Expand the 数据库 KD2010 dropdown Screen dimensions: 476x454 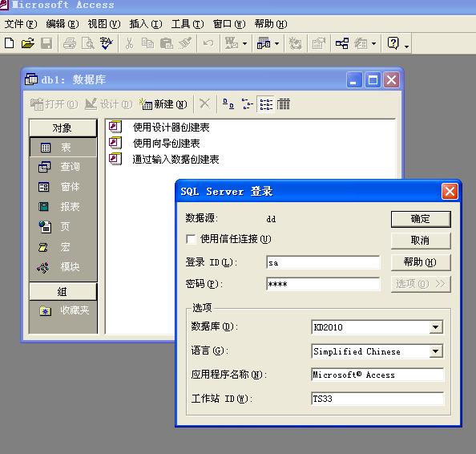coord(436,327)
